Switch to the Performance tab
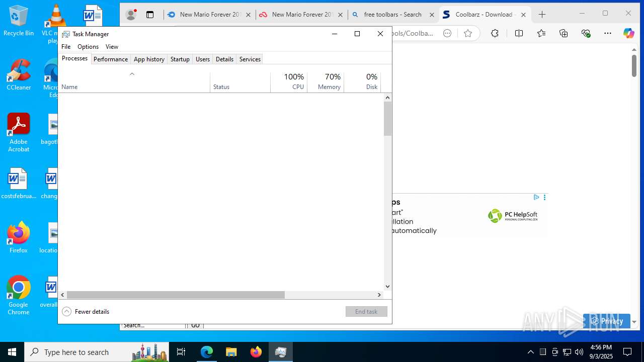The image size is (644, 362). click(x=111, y=59)
